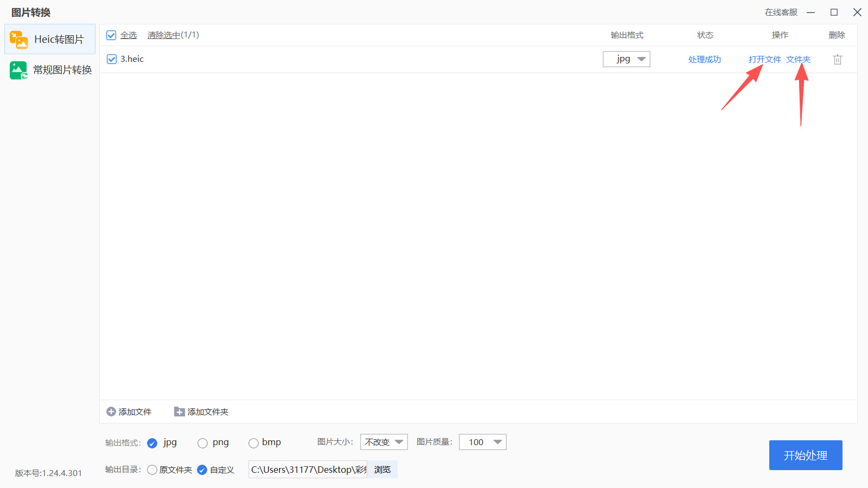Click the Heic转图片 orange icon in sidebar
Viewport: 868px width, 488px height.
pos(19,40)
